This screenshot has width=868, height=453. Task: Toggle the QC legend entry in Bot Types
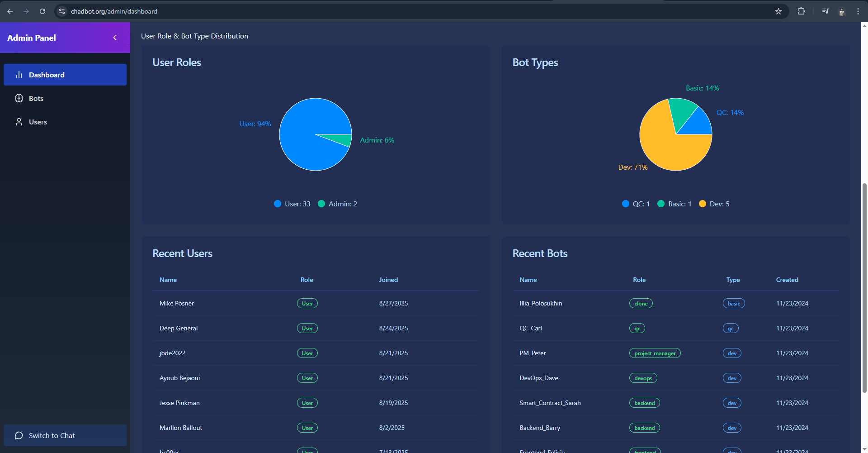tap(636, 204)
